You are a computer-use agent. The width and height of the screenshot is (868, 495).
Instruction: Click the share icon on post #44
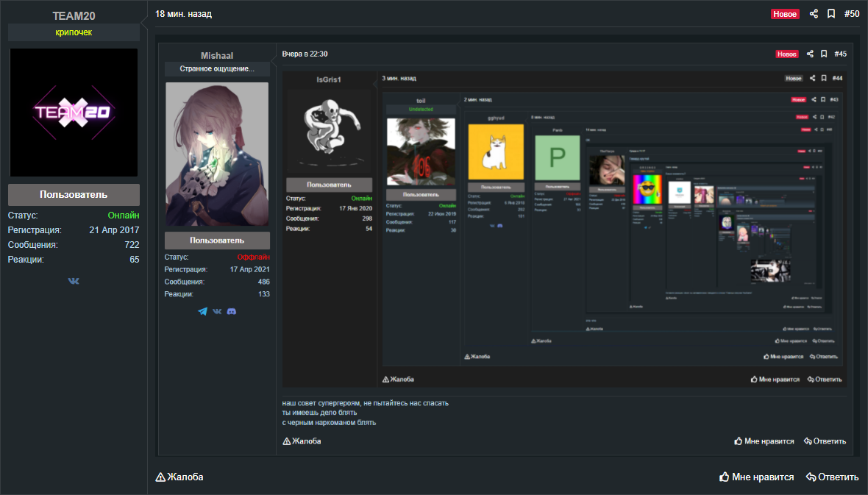pyautogui.click(x=813, y=79)
